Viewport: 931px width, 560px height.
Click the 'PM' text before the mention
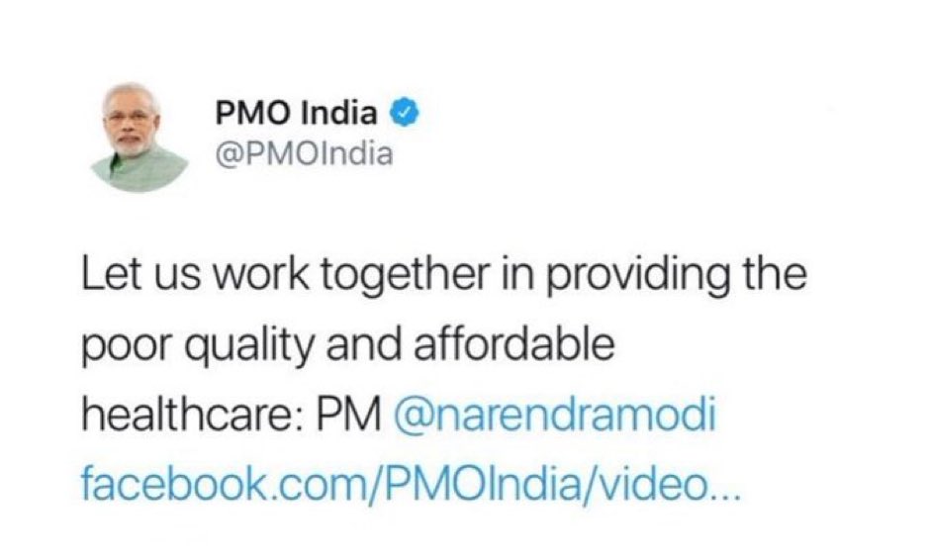pos(348,414)
